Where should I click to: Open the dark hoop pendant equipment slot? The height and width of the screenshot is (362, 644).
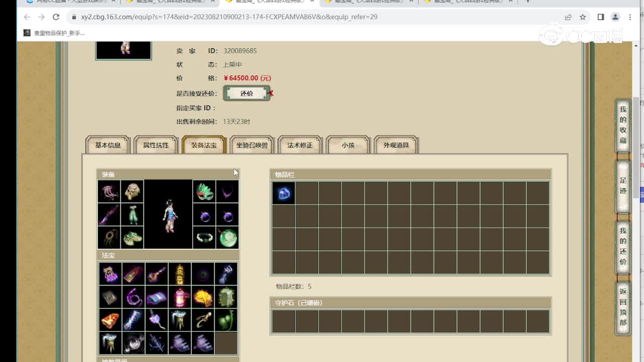pos(109,238)
